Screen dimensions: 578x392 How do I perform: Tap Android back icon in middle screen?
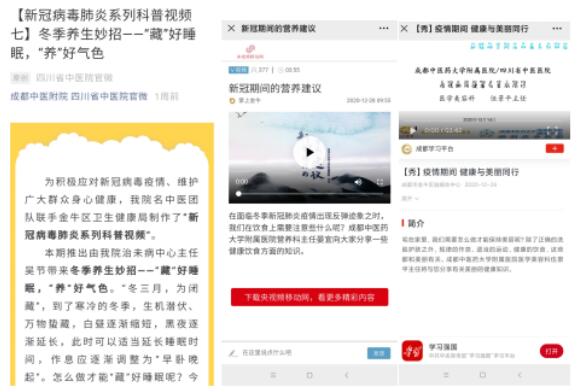[x=346, y=375]
